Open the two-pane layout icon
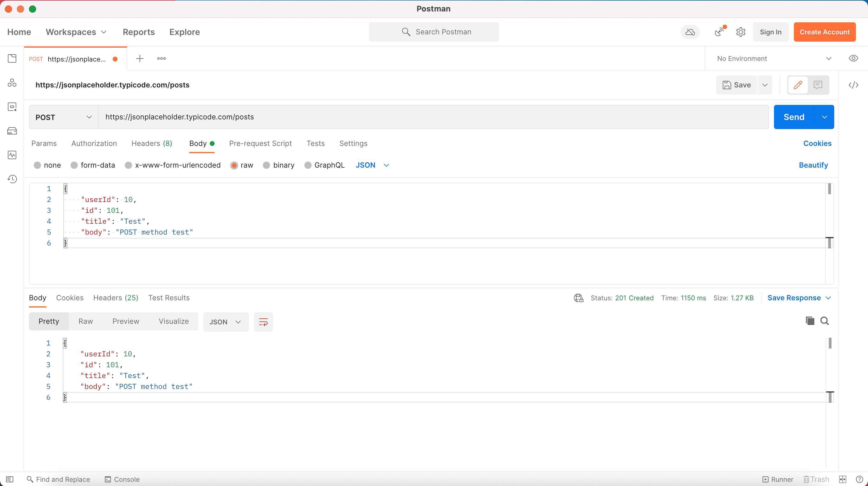868x486 pixels. click(x=843, y=479)
